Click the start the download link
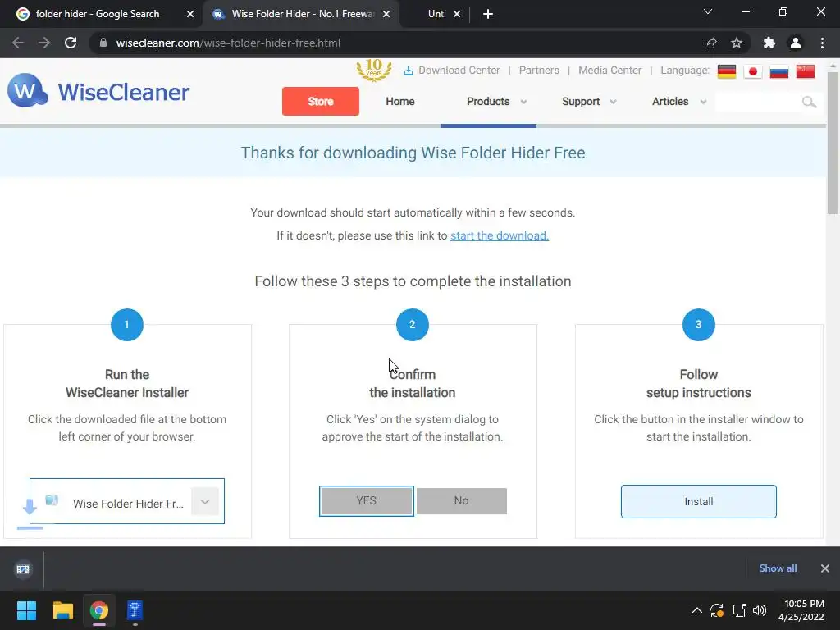The height and width of the screenshot is (630, 840). click(500, 235)
